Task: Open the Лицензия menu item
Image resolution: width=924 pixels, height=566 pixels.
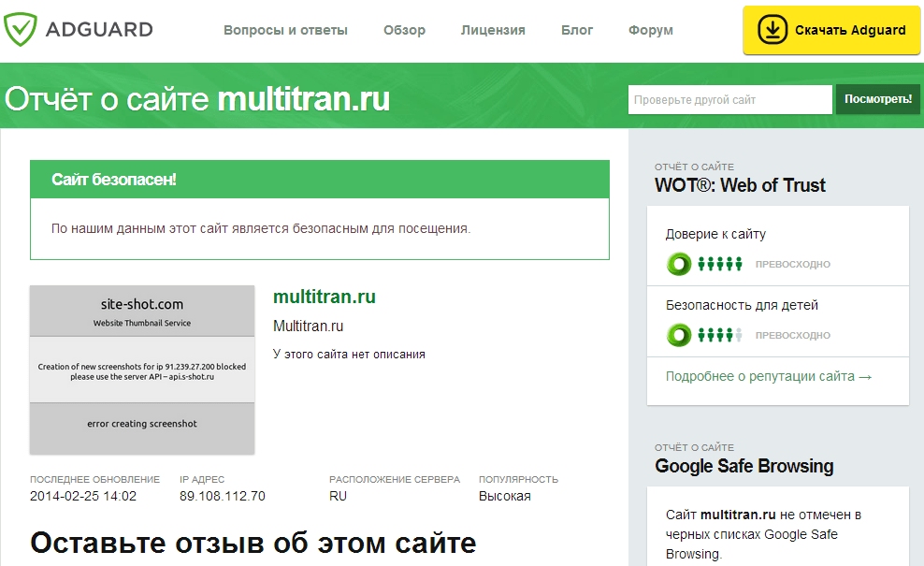Action: coord(493,30)
